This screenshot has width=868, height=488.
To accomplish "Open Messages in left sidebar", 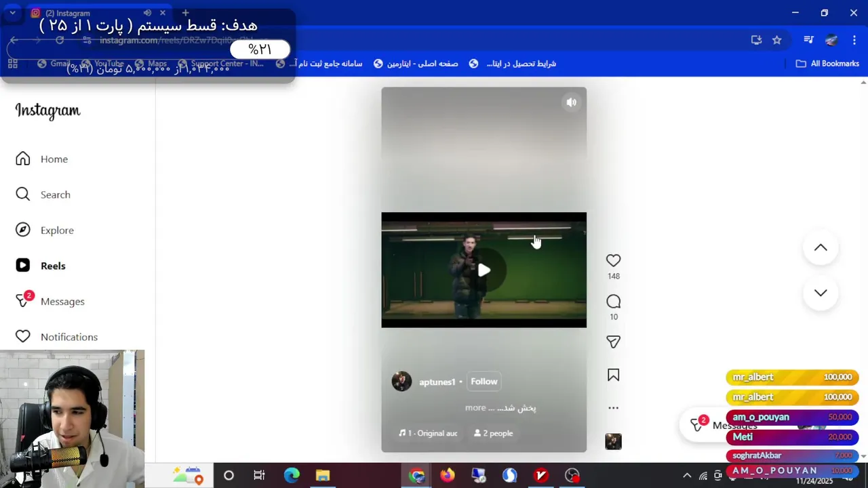I will (50, 301).
